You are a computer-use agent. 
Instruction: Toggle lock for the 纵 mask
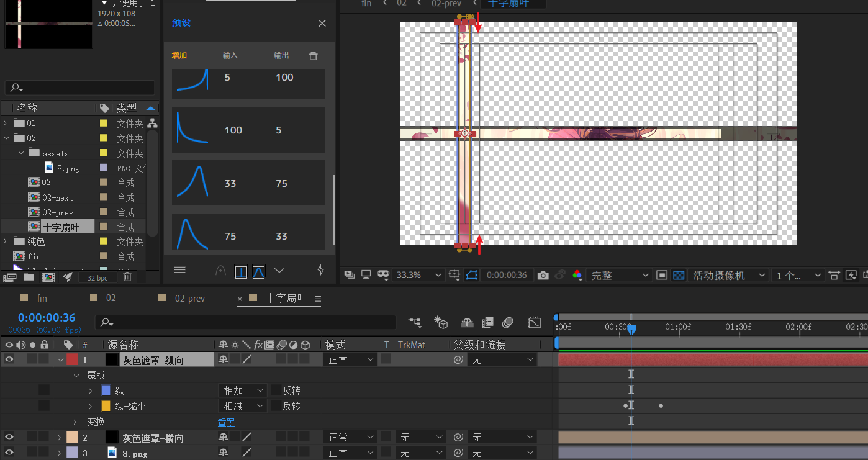coord(44,390)
